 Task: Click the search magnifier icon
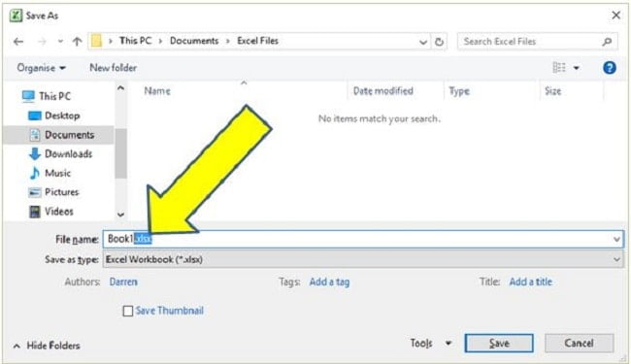(x=608, y=42)
